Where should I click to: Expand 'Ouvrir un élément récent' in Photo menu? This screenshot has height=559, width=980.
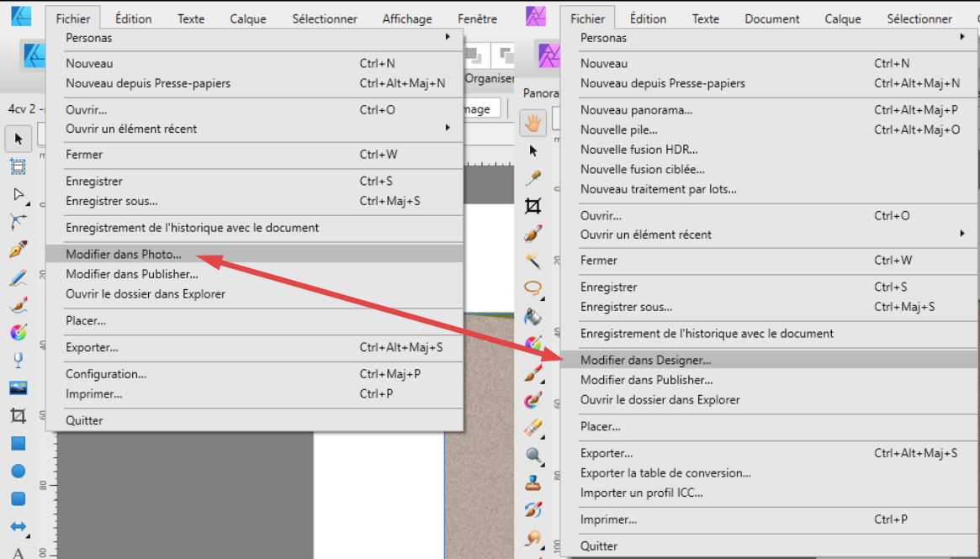click(x=770, y=235)
